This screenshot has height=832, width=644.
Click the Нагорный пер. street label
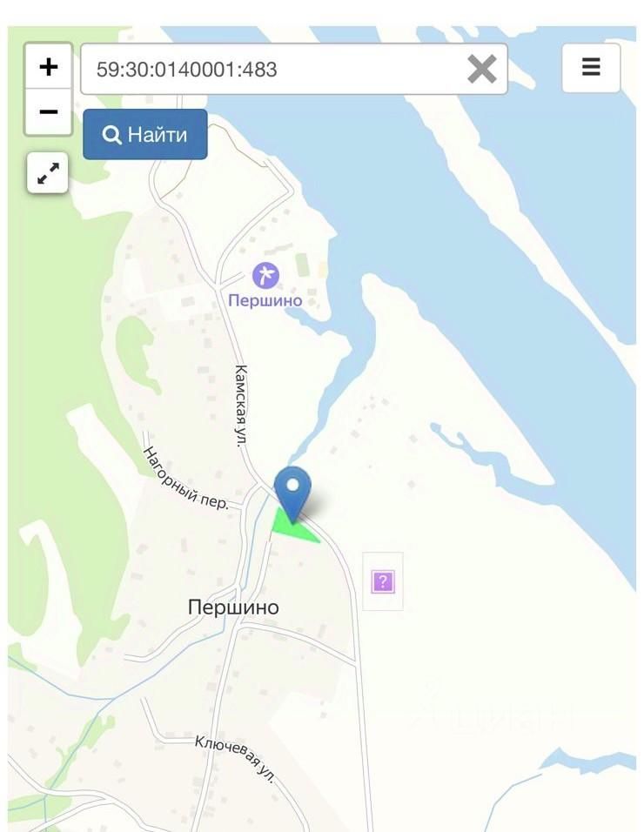point(185,480)
